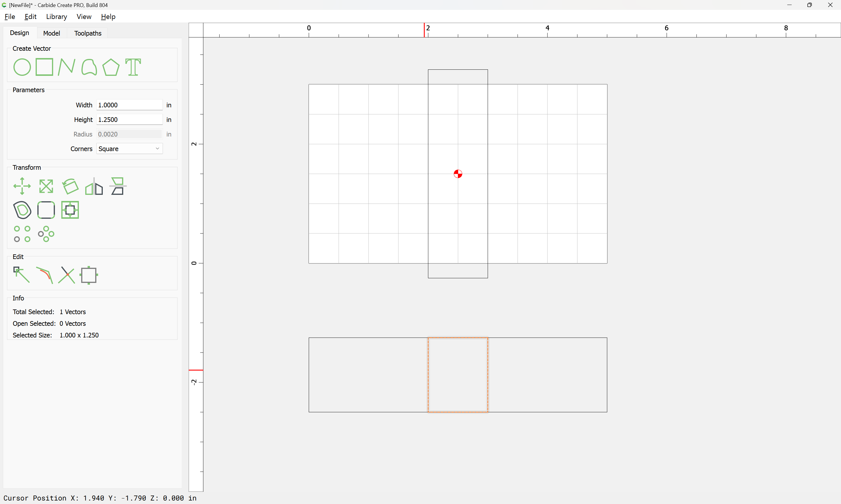Viewport: 841px width, 504px height.
Task: Expand the Corners dropdown set to Square
Action: click(130, 149)
